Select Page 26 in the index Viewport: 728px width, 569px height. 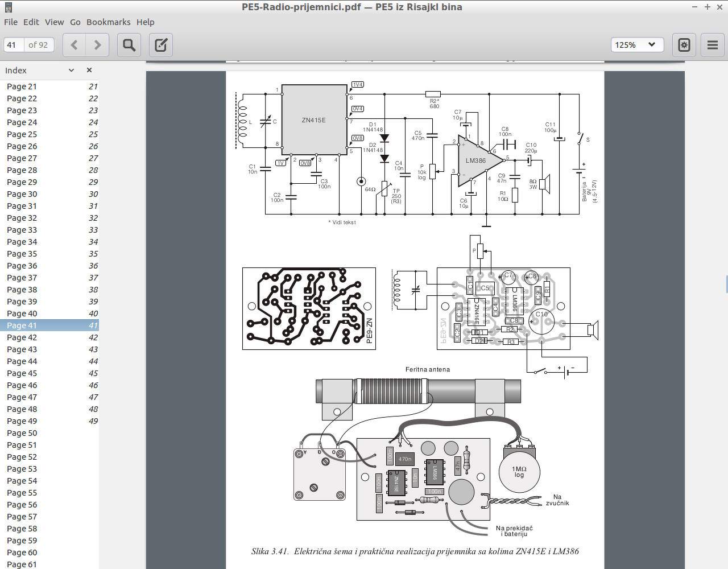[49, 146]
